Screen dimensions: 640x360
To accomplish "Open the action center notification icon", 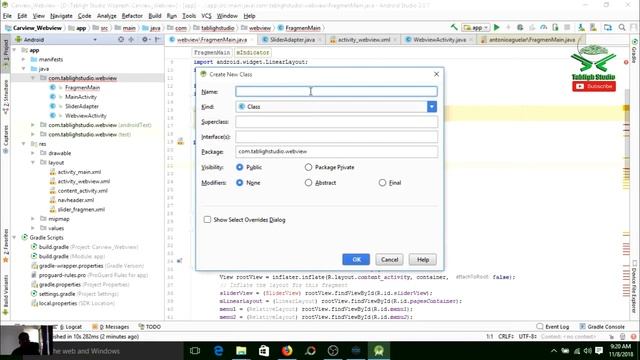I will pyautogui.click(x=599, y=351).
